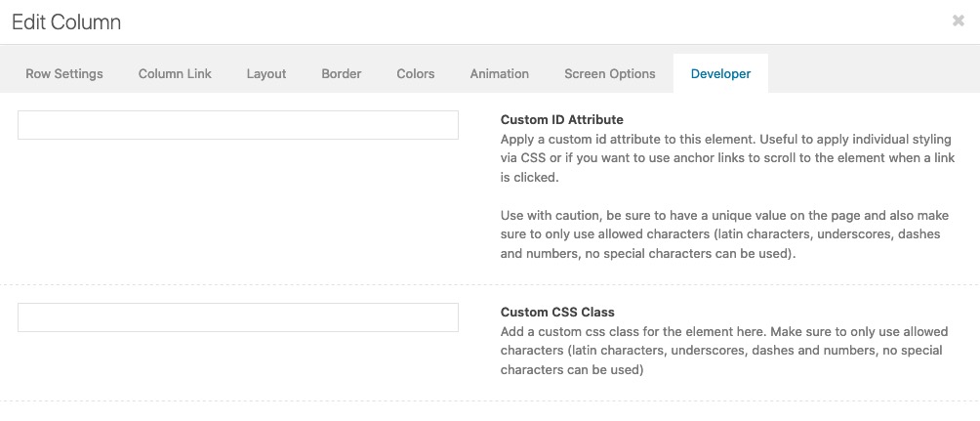Select the Layout tab
The image size is (980, 421).
(266, 74)
